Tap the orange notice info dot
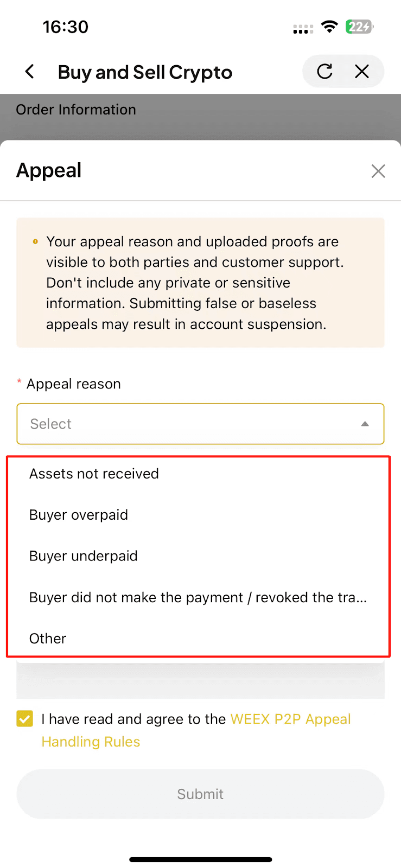This screenshot has width=401, height=868. click(35, 241)
